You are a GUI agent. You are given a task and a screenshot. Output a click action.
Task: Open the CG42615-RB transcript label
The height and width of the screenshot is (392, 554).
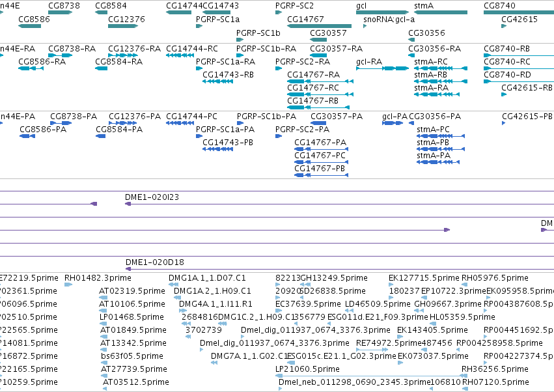click(x=527, y=88)
